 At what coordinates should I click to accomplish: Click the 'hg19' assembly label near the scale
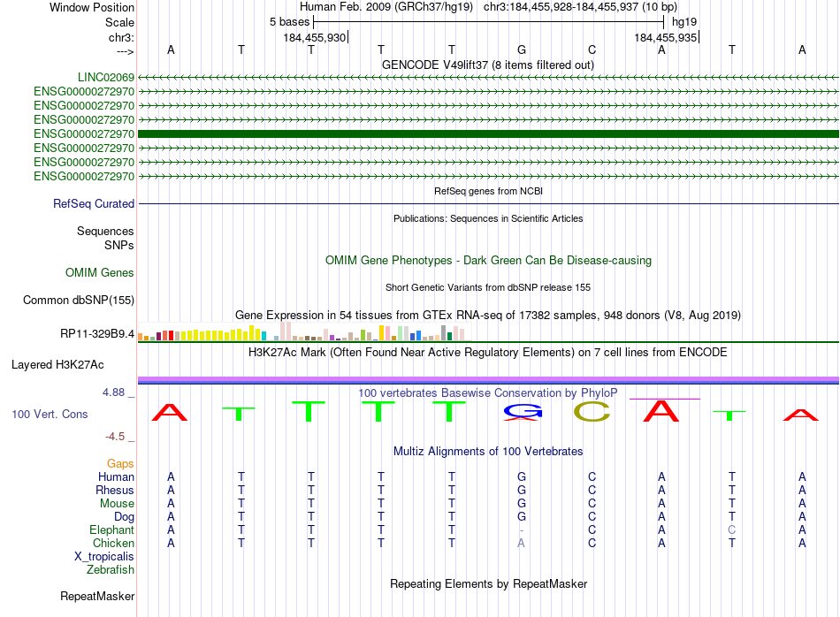684,22
